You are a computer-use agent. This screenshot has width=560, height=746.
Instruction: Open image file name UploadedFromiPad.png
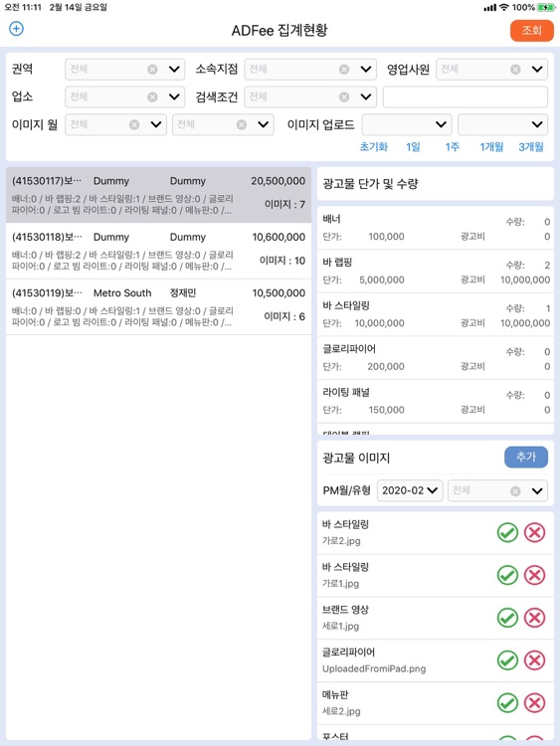tap(374, 669)
